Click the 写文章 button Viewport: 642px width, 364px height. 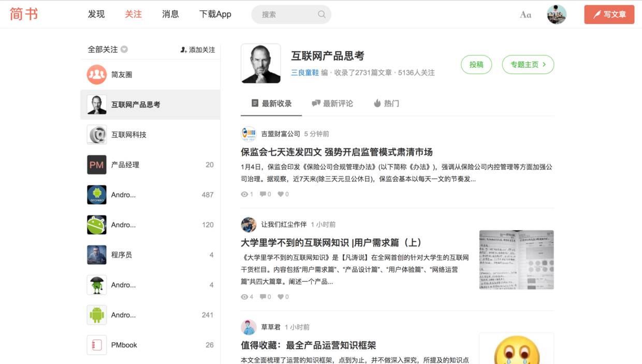pyautogui.click(x=609, y=14)
